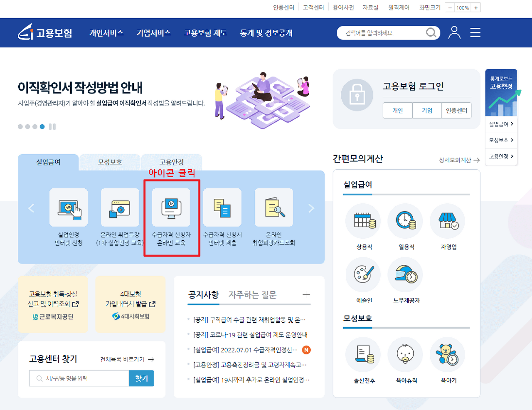Click the 육아휴직 baby icon under 모성보호
Viewport: 532px width, 410px height.
coord(405,355)
